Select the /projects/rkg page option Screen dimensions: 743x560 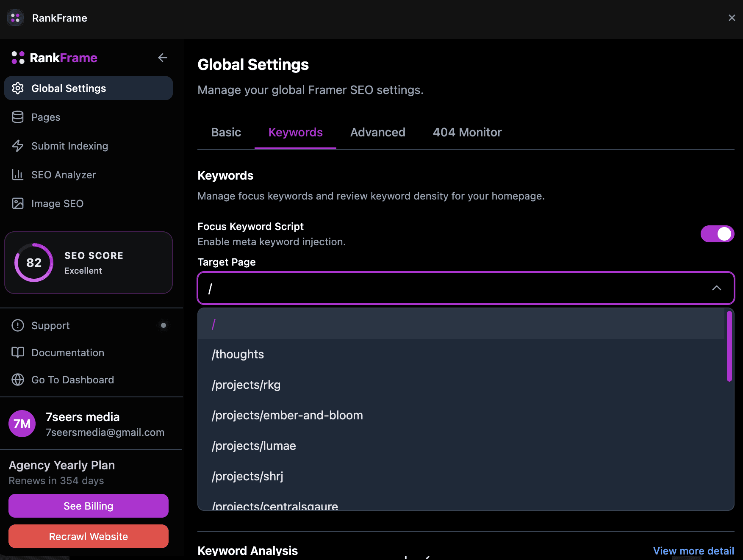462,385
